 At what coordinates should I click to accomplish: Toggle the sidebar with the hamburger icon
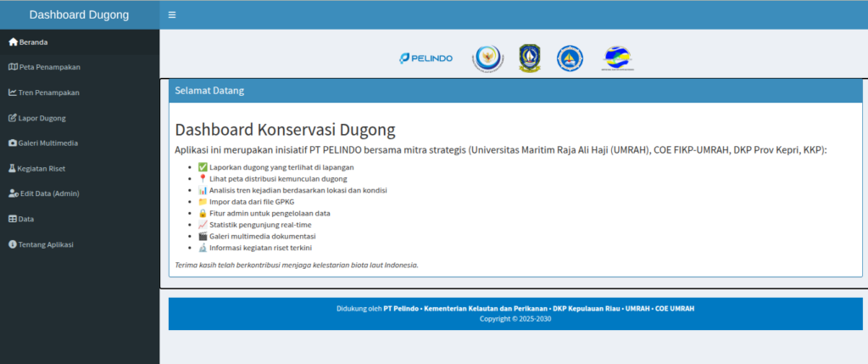tap(172, 15)
